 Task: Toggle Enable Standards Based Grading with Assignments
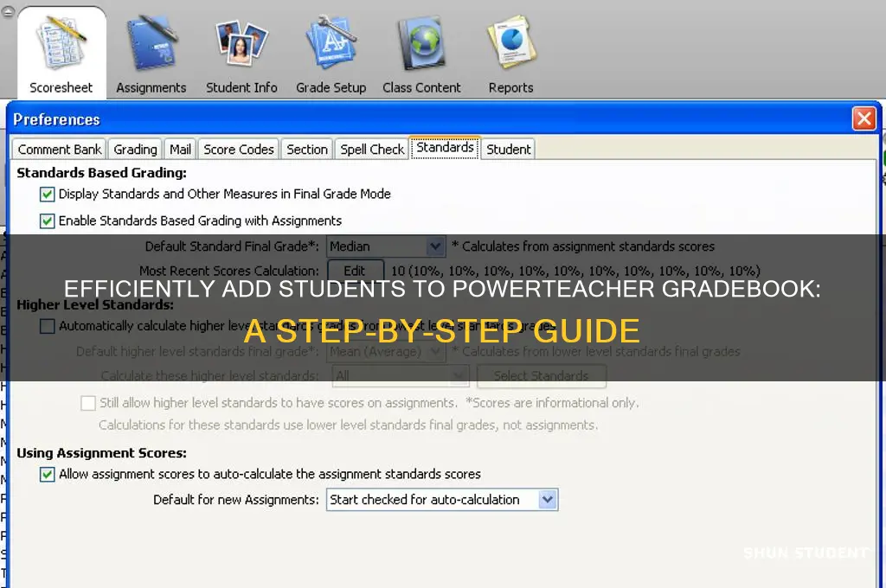[48, 220]
